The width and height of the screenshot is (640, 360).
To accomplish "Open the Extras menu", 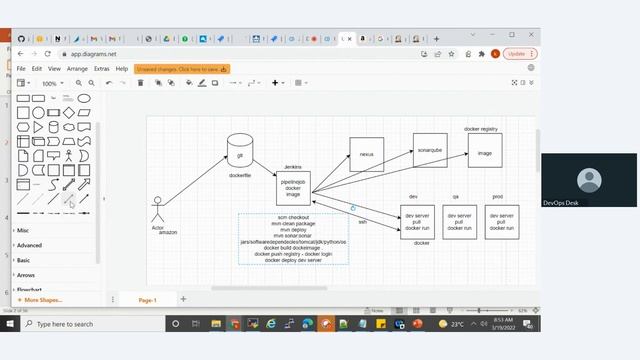I will [x=102, y=69].
